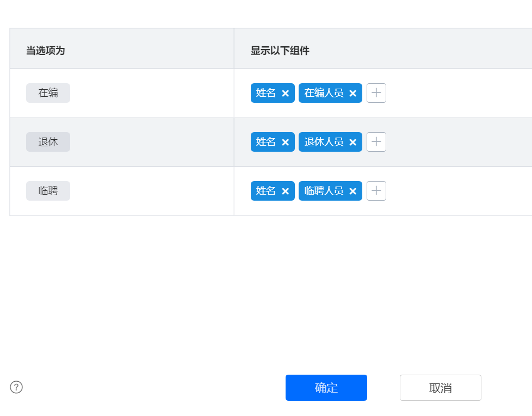Select the 在编 option label
532x416 pixels.
coord(48,93)
